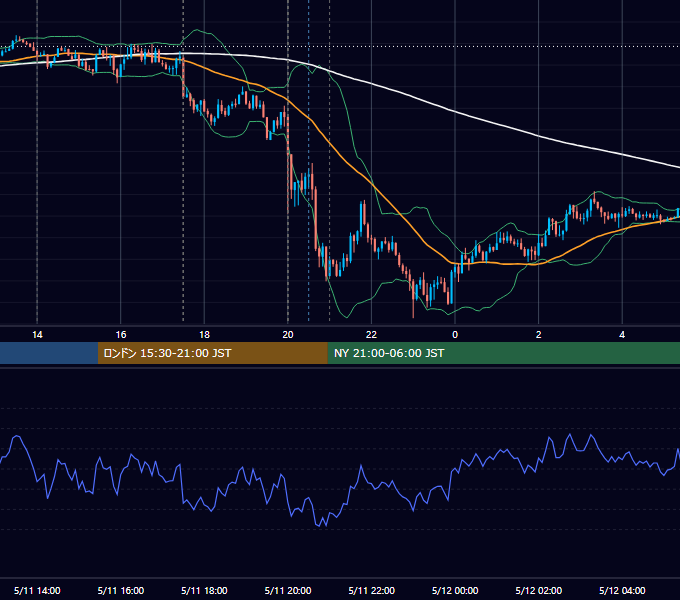Click the blue session bar before London
The width and height of the screenshot is (680, 600).
49,353
